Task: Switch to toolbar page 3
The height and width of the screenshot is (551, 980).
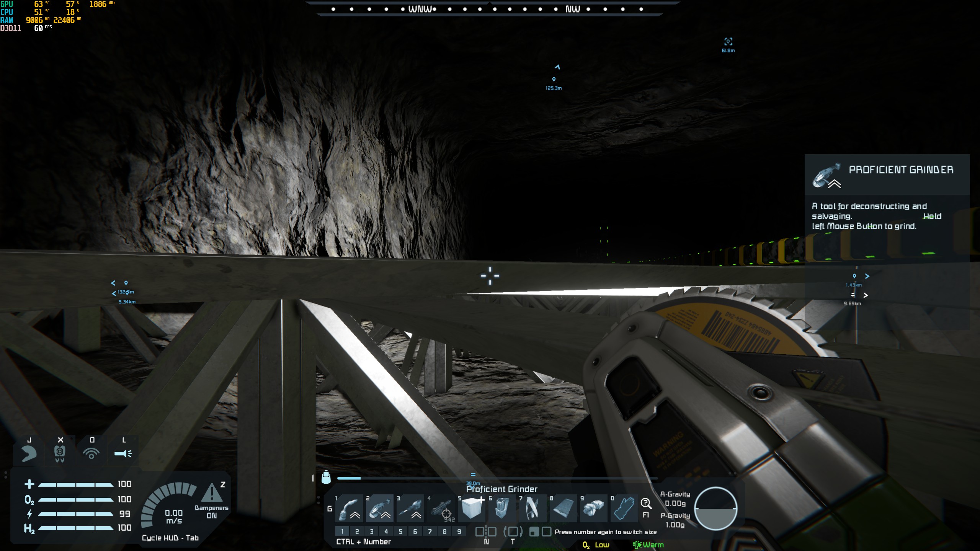Action: 371,531
